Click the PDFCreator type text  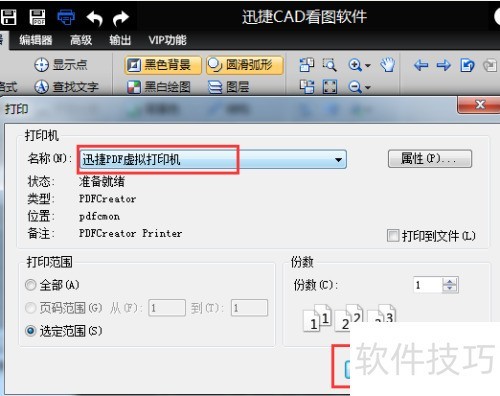107,199
